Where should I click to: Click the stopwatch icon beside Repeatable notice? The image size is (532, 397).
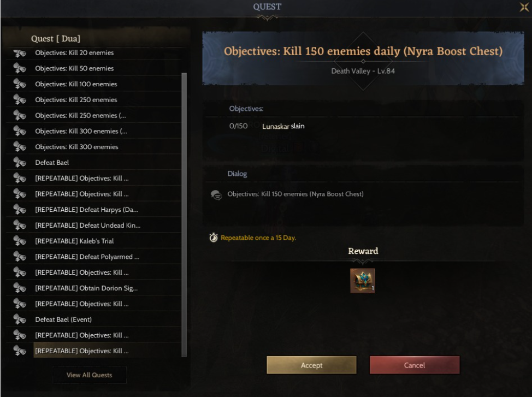(214, 238)
